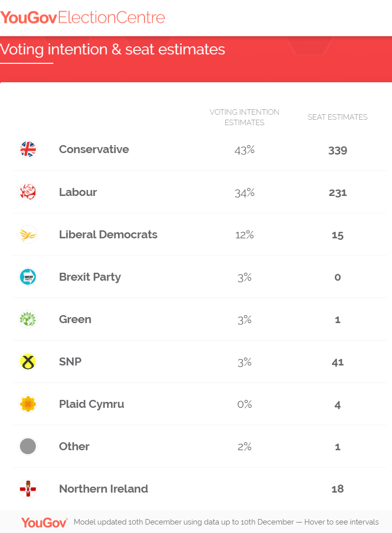The height and width of the screenshot is (533, 392).
Task: Select the Labour party name
Action: click(x=78, y=192)
